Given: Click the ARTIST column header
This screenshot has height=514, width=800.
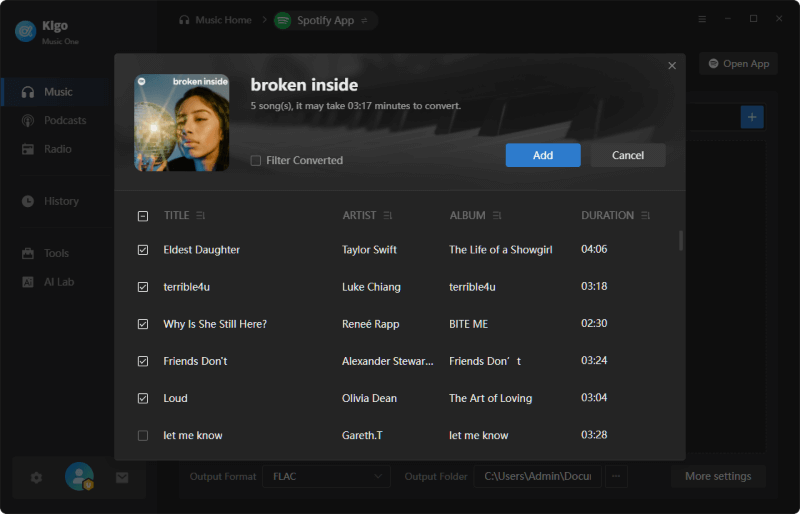Looking at the screenshot, I should pos(359,215).
